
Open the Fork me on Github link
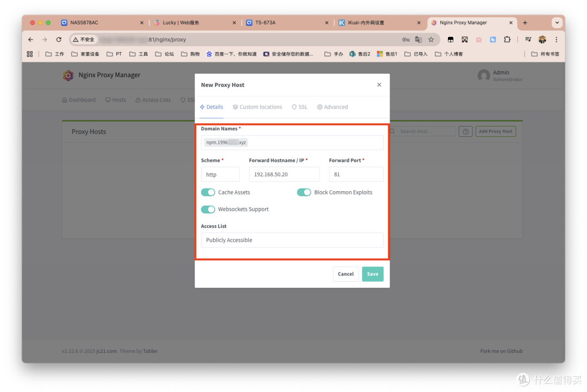(x=501, y=351)
